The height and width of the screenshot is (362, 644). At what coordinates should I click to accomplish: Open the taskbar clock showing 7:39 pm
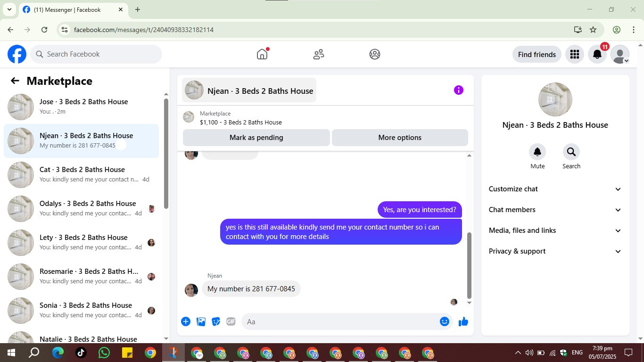603,353
